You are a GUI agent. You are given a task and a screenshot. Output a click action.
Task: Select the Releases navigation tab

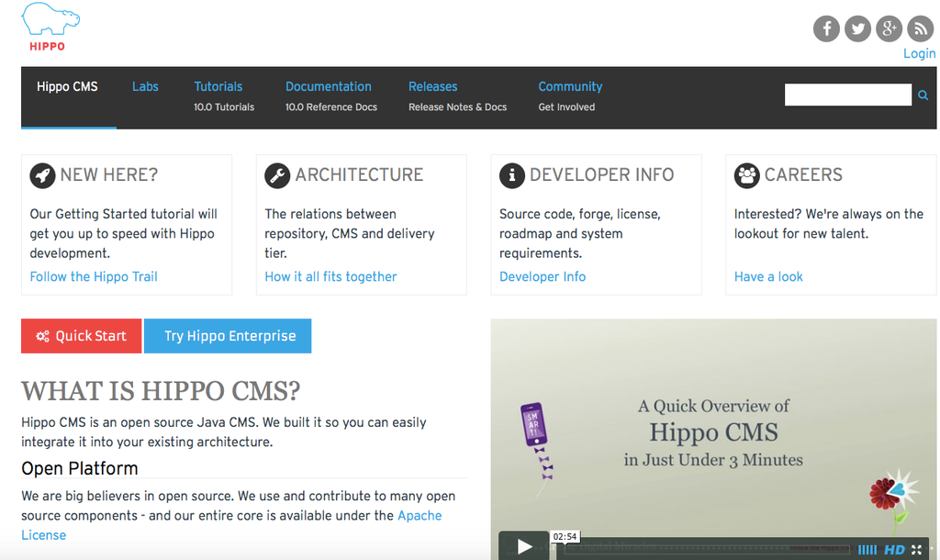pyautogui.click(x=432, y=87)
